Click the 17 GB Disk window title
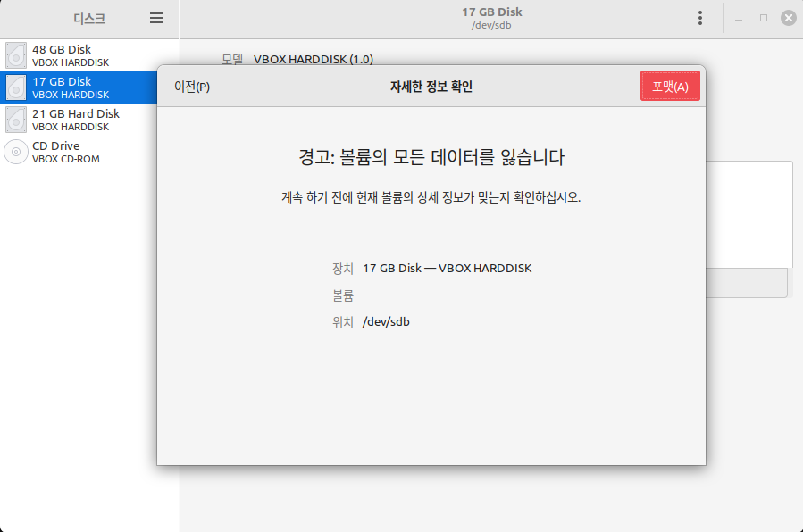The width and height of the screenshot is (803, 532). [491, 12]
